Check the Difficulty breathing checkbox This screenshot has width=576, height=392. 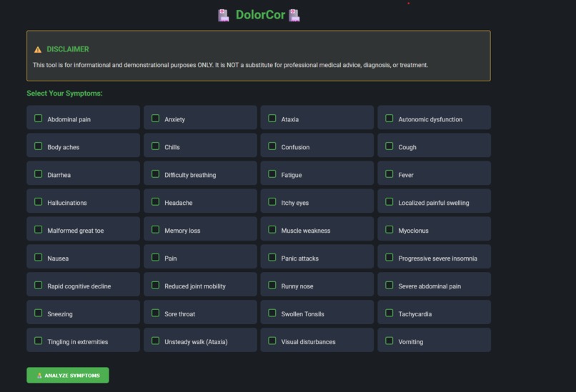(x=155, y=174)
